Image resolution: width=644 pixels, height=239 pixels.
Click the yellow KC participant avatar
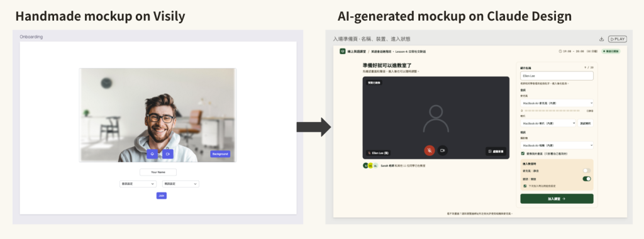pyautogui.click(x=370, y=165)
